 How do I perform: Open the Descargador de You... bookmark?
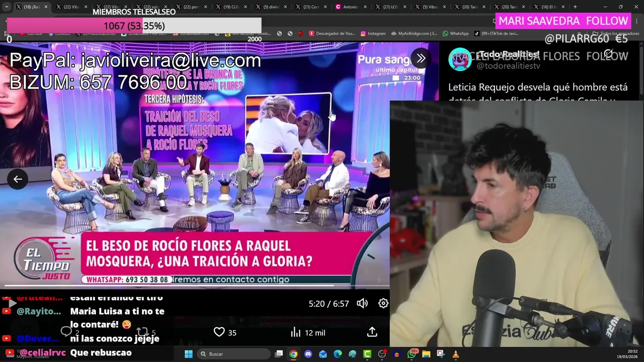click(332, 34)
